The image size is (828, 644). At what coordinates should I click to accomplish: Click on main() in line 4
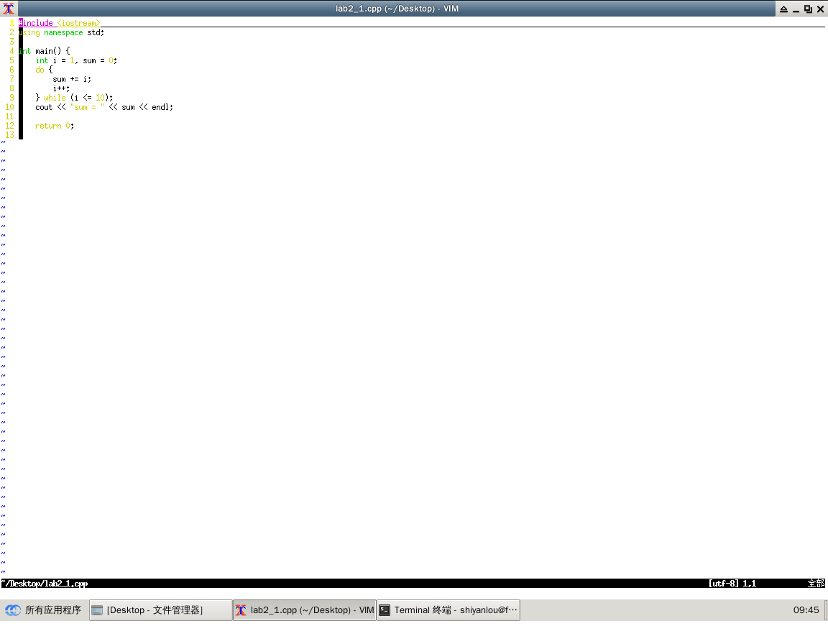point(48,51)
